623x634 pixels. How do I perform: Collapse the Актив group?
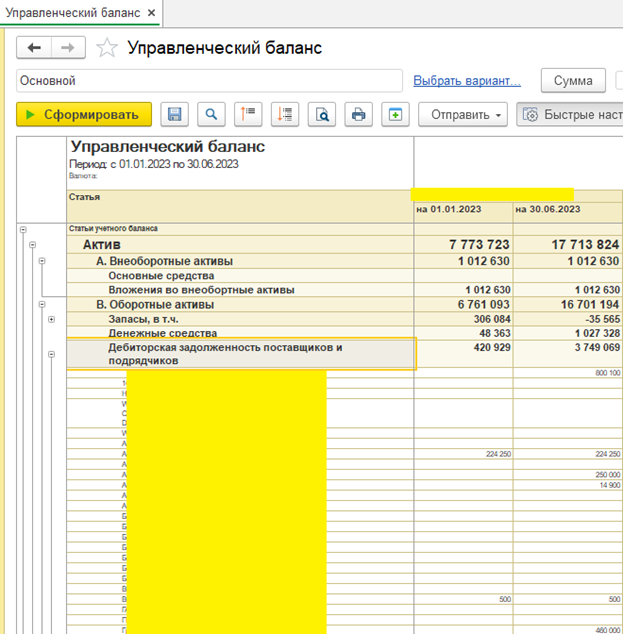[32, 245]
